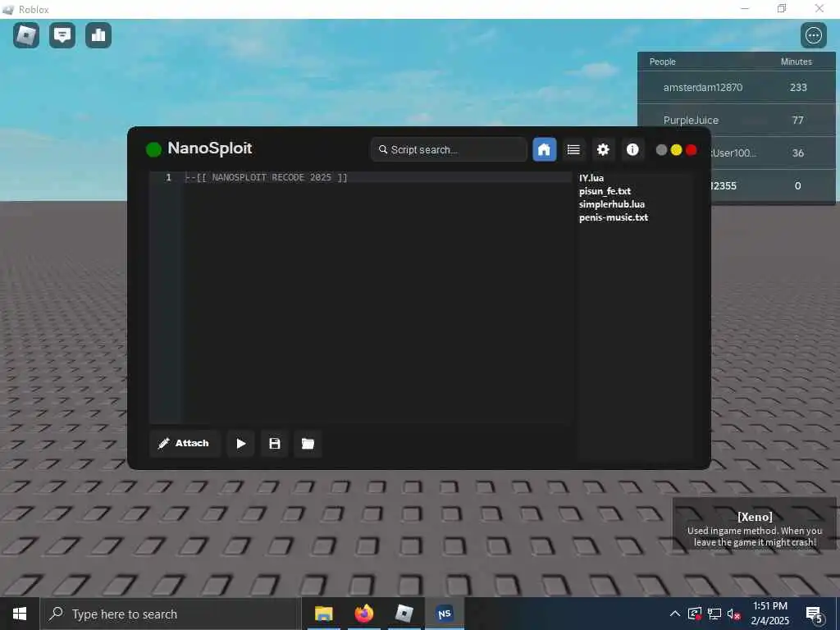Click the green NanoSploit status dot
Viewport: 840px width, 630px height.
click(153, 149)
